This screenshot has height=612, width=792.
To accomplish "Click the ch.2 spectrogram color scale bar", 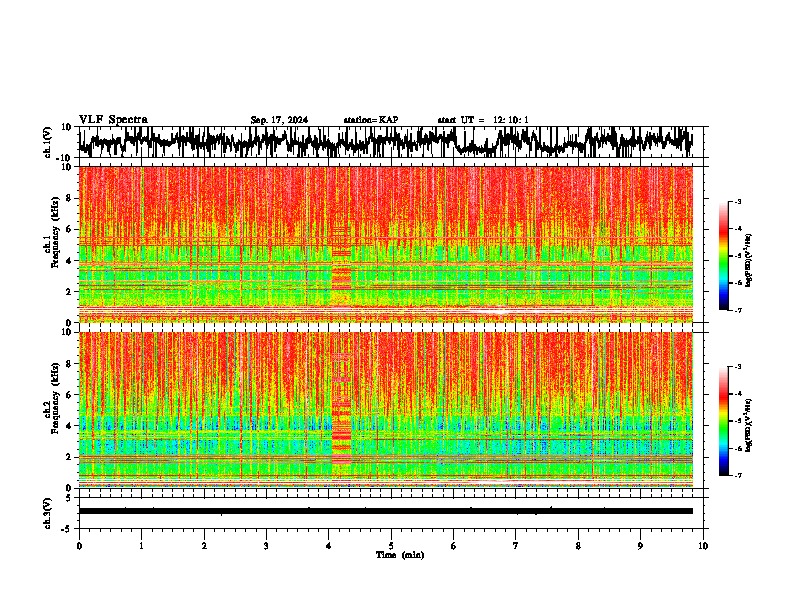I will tap(724, 421).
